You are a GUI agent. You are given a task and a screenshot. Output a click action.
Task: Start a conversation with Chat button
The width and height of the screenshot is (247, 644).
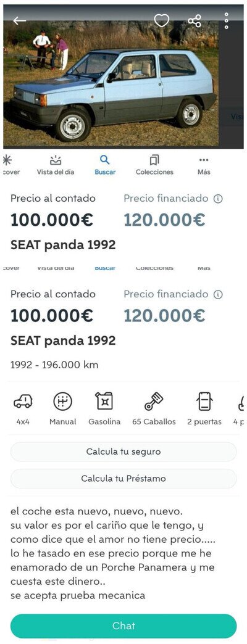(x=124, y=625)
